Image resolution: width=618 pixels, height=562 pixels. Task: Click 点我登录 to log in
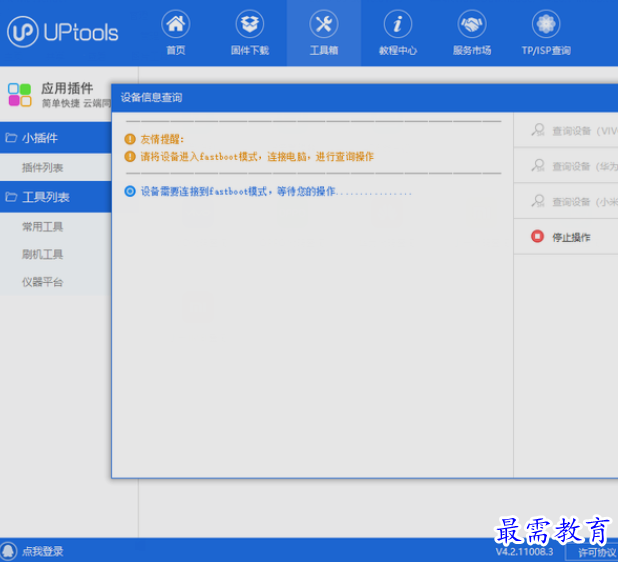(x=43, y=551)
